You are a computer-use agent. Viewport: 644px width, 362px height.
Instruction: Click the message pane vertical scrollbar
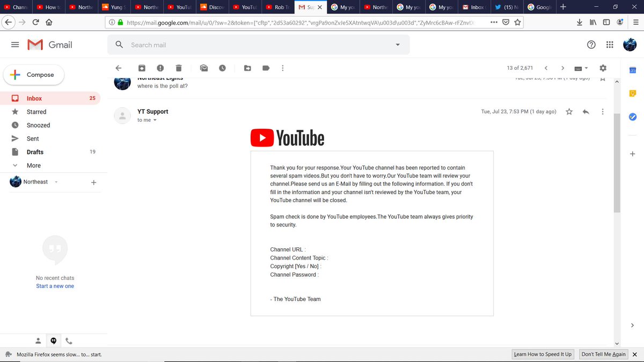coord(617,164)
